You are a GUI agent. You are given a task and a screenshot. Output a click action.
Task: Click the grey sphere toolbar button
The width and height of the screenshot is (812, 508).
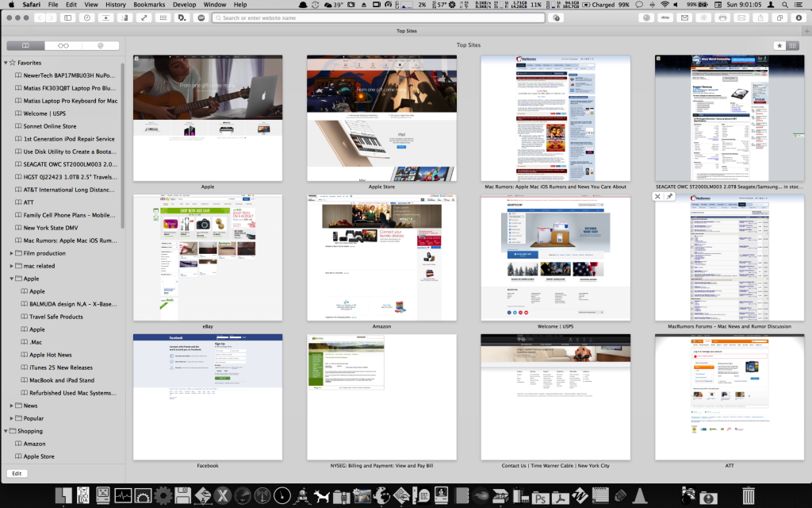point(646,17)
